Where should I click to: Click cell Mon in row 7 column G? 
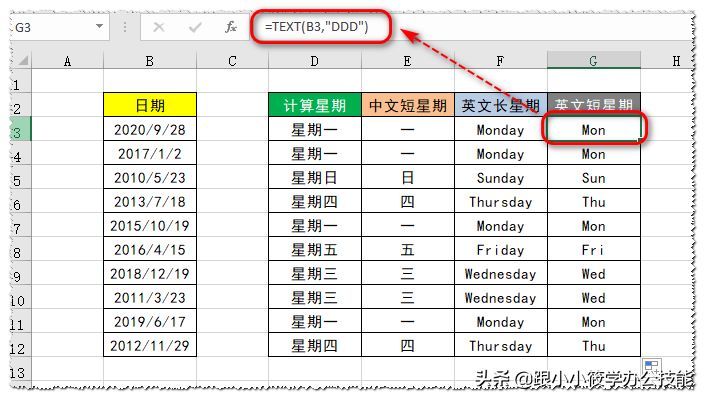(593, 225)
